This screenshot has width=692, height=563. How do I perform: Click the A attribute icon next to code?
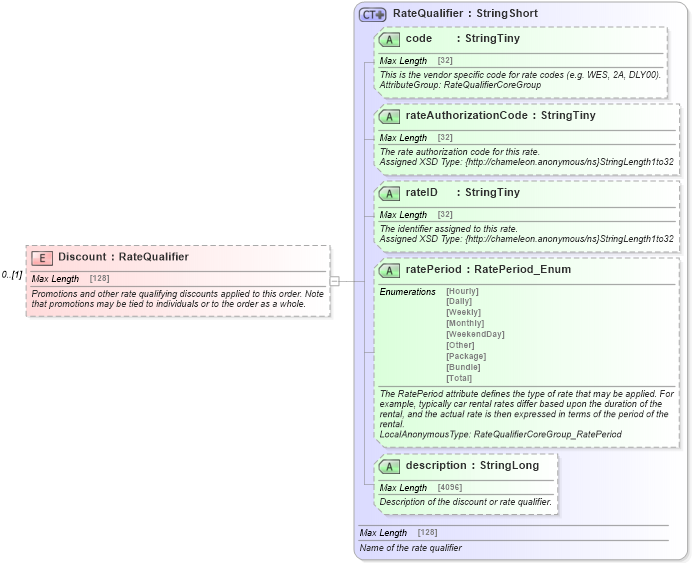389,40
